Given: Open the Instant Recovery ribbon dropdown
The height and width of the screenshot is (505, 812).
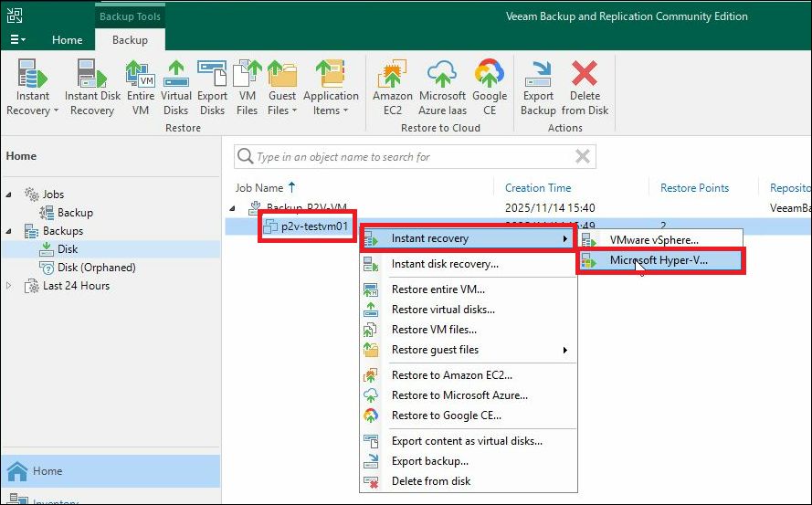Looking at the screenshot, I should point(33,110).
